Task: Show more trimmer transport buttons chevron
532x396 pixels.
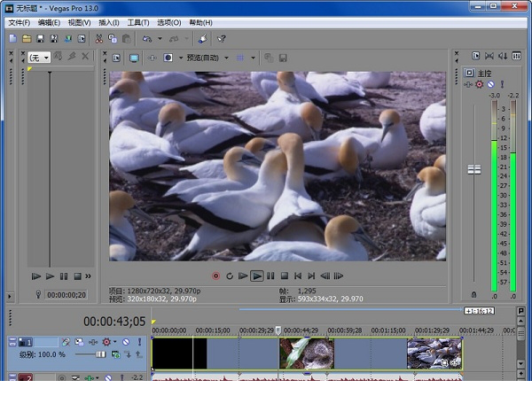Action: click(x=88, y=276)
